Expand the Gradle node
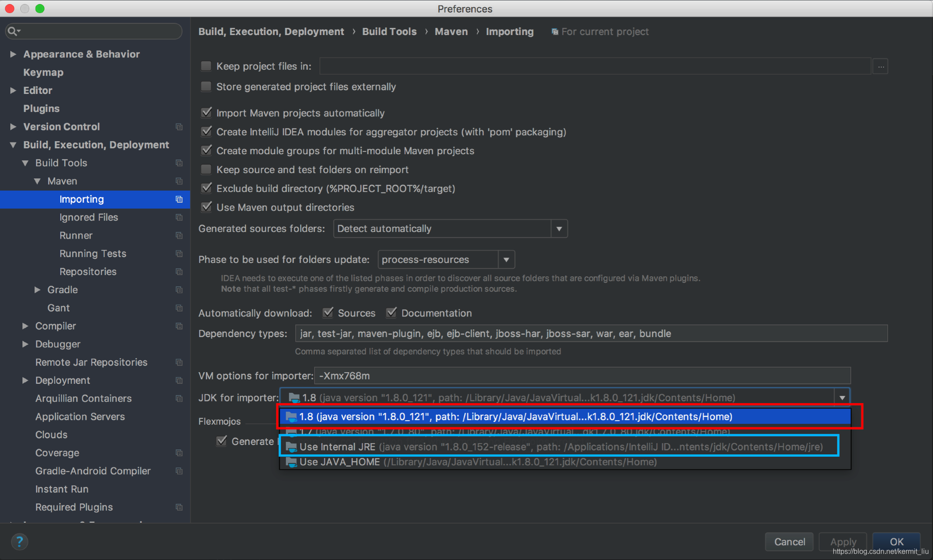 coord(37,290)
